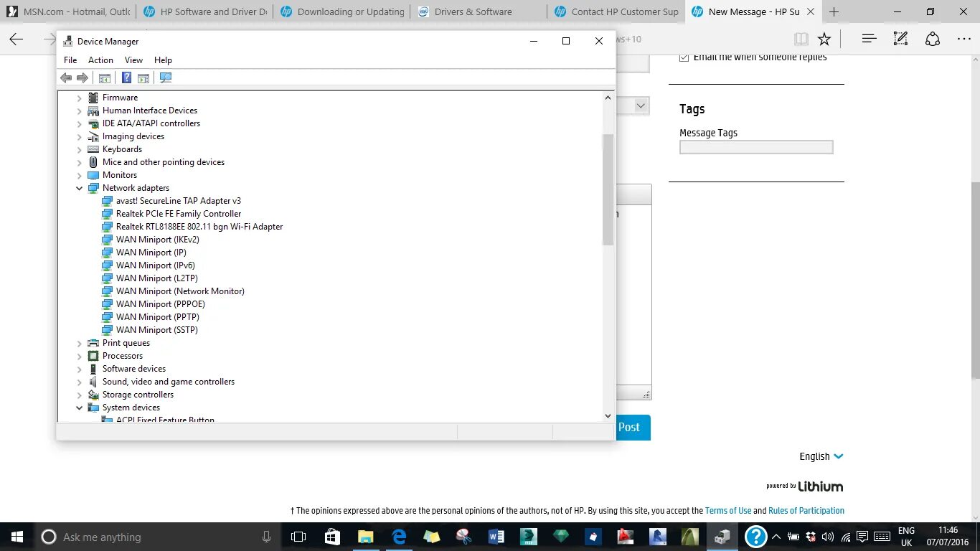Viewport: 980px width, 551px height.
Task: Expand the Firmware node
Action: pyautogui.click(x=80, y=98)
